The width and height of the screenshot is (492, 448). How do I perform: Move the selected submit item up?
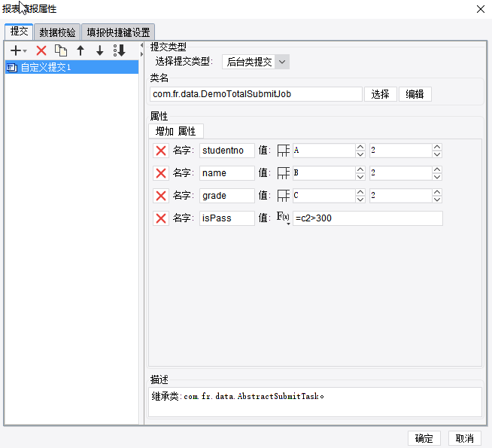pyautogui.click(x=80, y=50)
